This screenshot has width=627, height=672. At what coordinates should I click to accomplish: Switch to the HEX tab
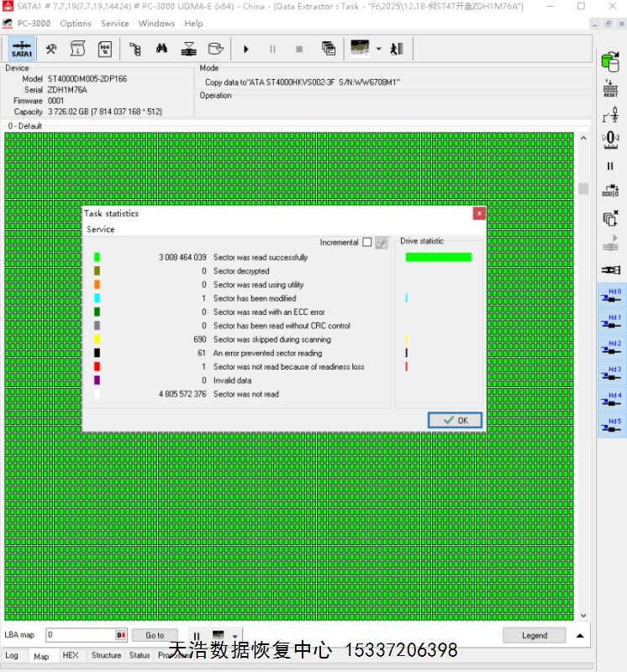71,655
